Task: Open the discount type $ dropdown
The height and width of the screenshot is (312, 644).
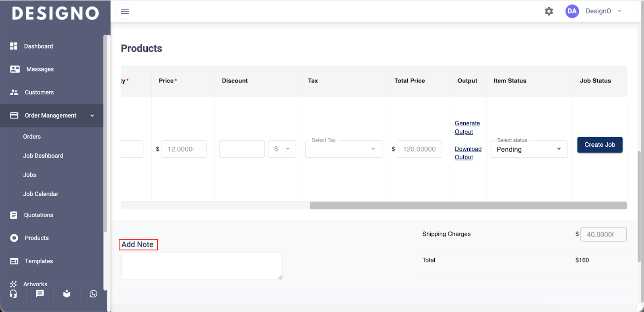Action: [x=282, y=149]
